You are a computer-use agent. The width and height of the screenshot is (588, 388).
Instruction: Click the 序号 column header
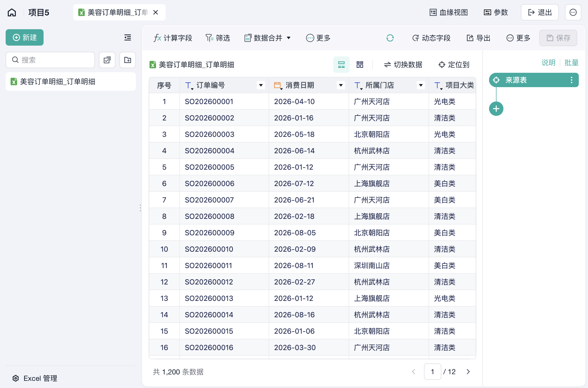click(x=164, y=85)
